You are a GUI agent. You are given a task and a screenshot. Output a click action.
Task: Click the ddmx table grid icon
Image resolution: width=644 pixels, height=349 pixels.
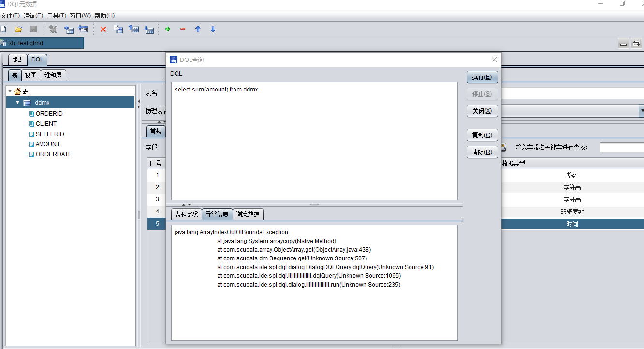pyautogui.click(x=27, y=103)
